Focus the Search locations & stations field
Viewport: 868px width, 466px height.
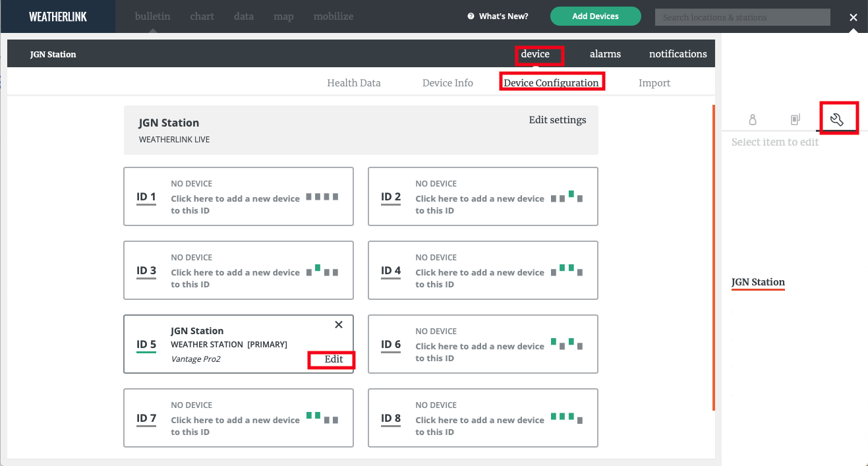pos(742,17)
